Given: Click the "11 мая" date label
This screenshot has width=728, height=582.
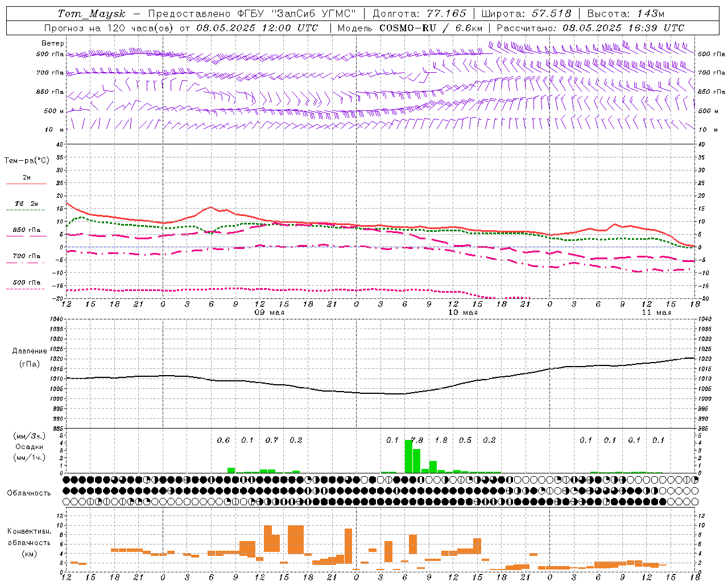Looking at the screenshot, I should click(x=656, y=313).
